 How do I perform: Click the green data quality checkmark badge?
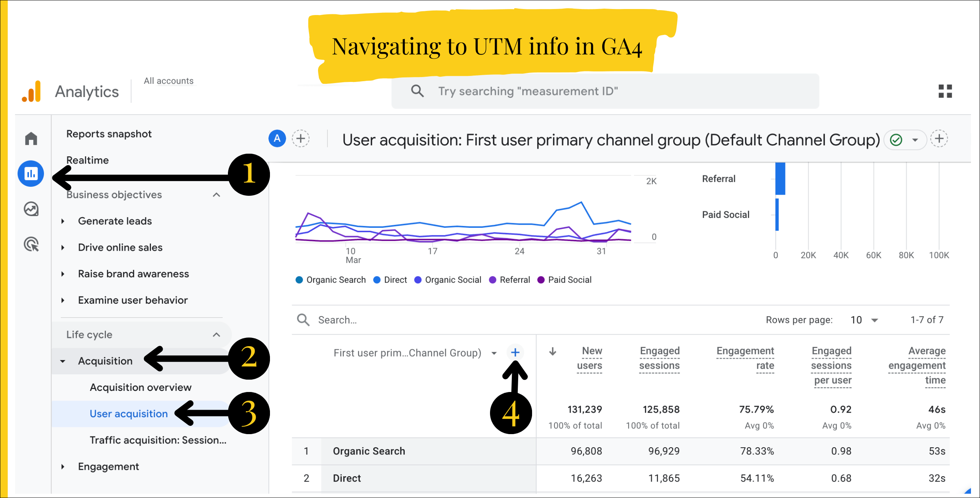(896, 140)
